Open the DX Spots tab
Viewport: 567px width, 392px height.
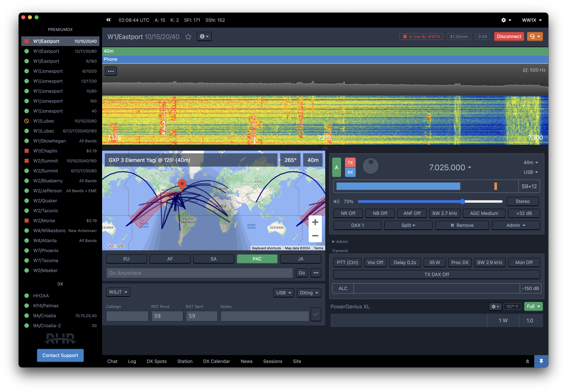click(x=157, y=361)
